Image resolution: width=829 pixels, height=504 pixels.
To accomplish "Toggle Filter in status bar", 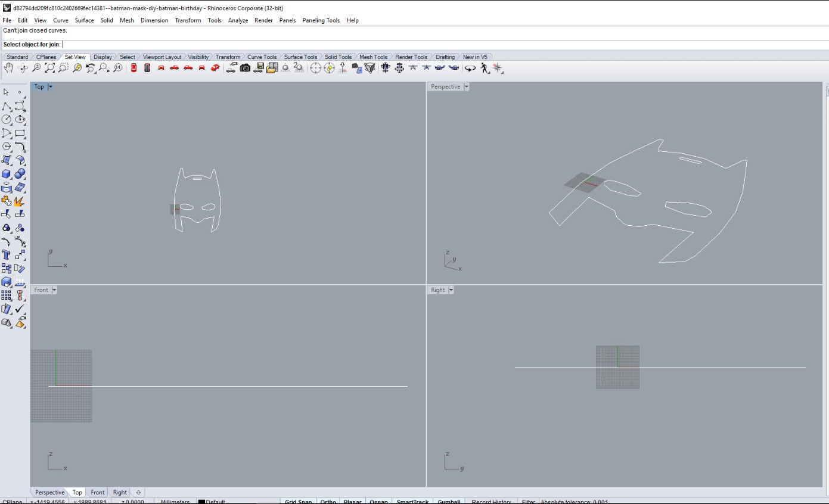I will click(529, 501).
